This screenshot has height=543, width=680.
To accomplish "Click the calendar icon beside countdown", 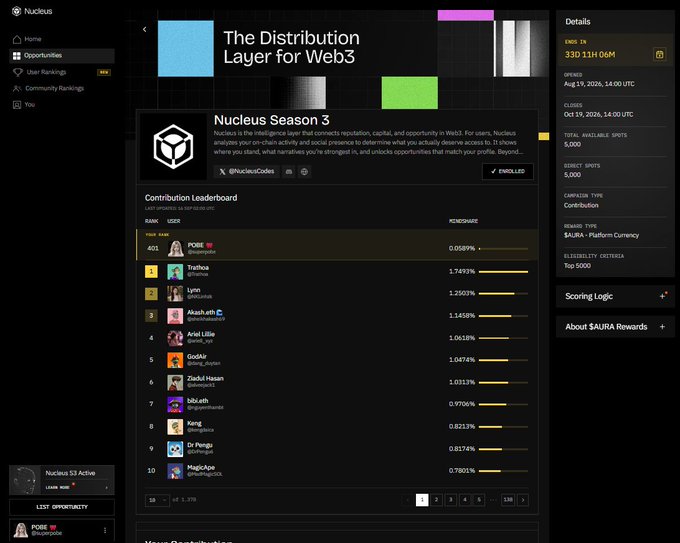I will click(x=659, y=54).
